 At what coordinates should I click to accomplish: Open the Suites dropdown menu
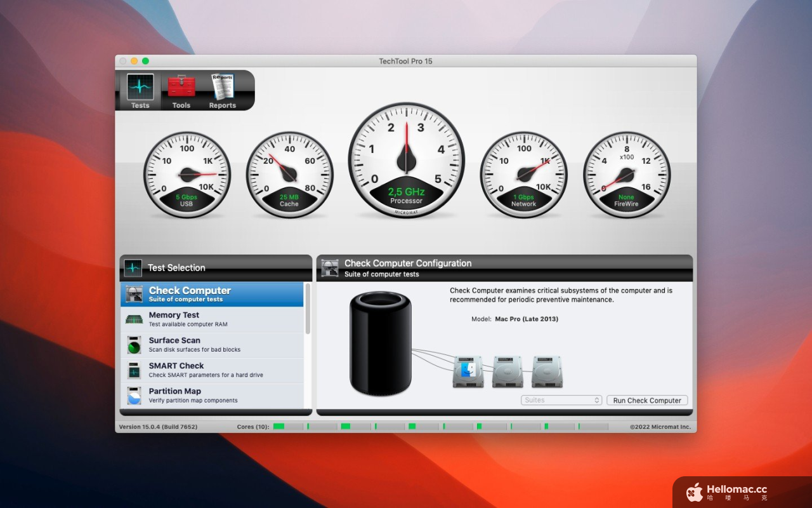pyautogui.click(x=561, y=400)
